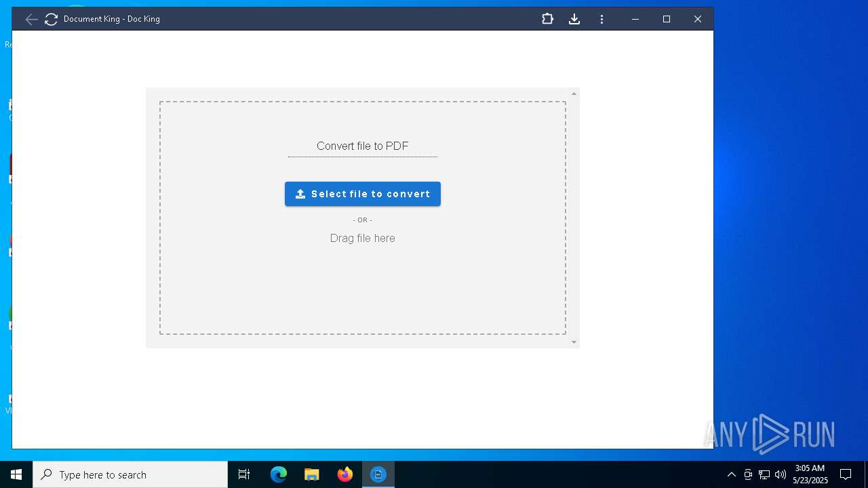Launch Microsoft Edge from the taskbar
Viewport: 868px width, 488px height.
(279, 474)
